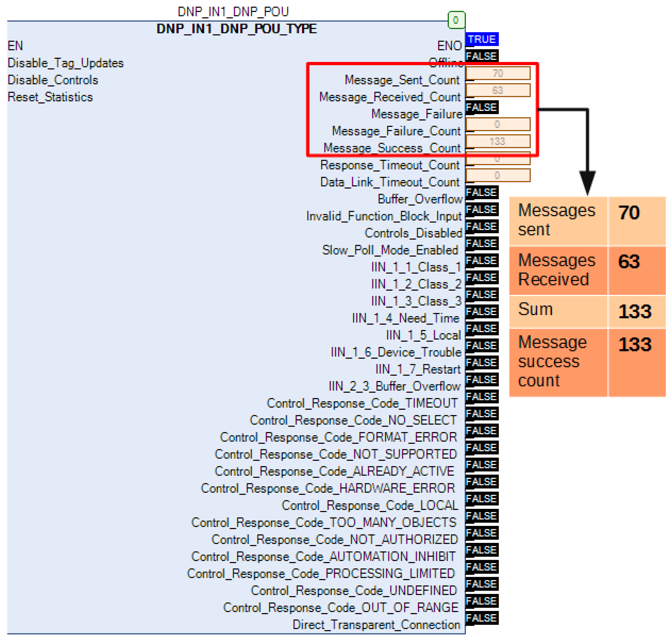The image size is (672, 640).
Task: Select the DNP_IN1_DNP_POU instance name
Action: pyautogui.click(x=233, y=12)
